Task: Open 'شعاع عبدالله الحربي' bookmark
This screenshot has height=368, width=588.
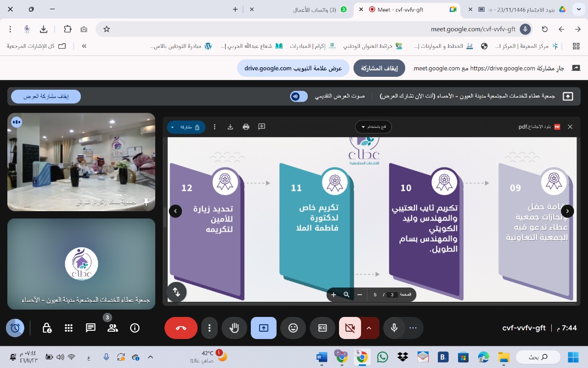Action: 252,46
